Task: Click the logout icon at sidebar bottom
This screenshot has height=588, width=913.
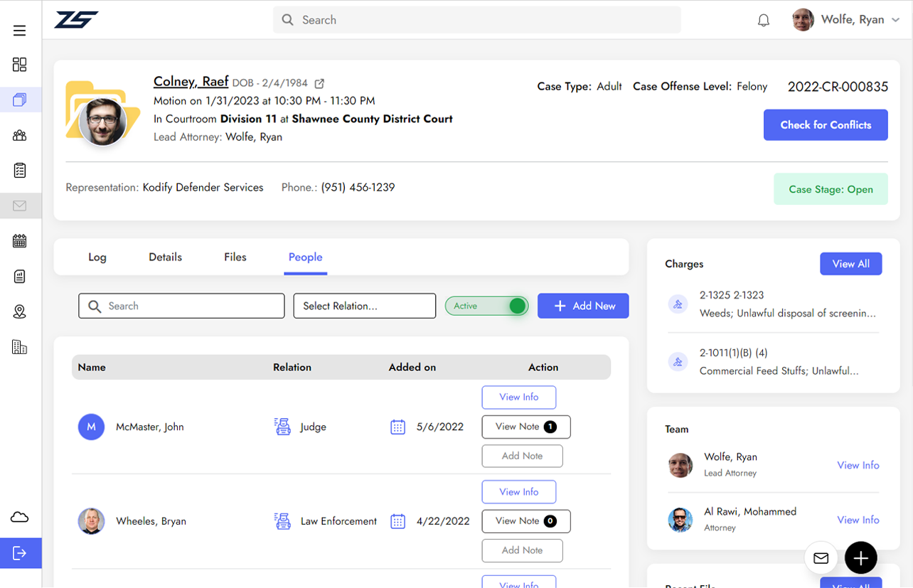Action: (x=20, y=553)
